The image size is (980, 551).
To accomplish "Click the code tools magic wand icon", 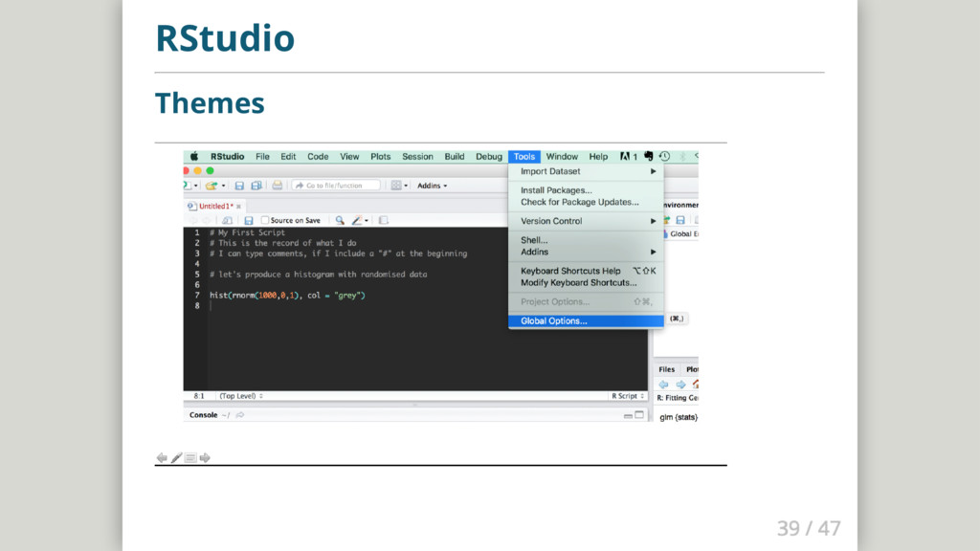I will 357,220.
